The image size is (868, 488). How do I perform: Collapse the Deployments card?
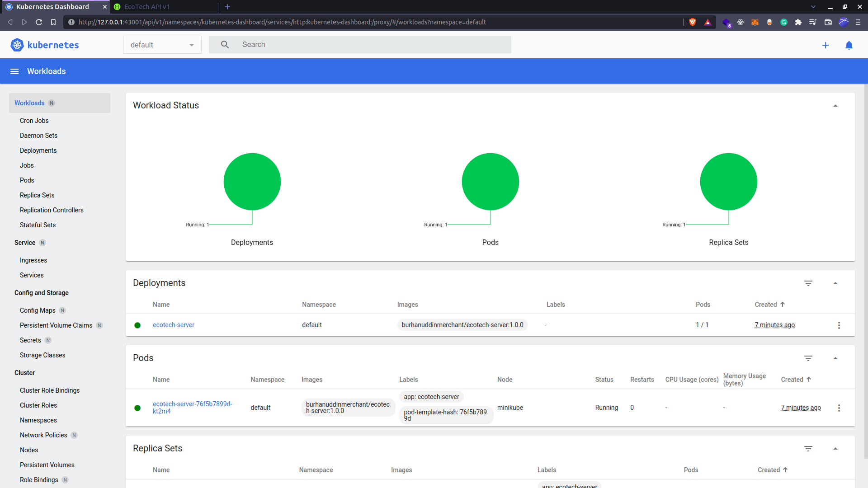pos(835,283)
